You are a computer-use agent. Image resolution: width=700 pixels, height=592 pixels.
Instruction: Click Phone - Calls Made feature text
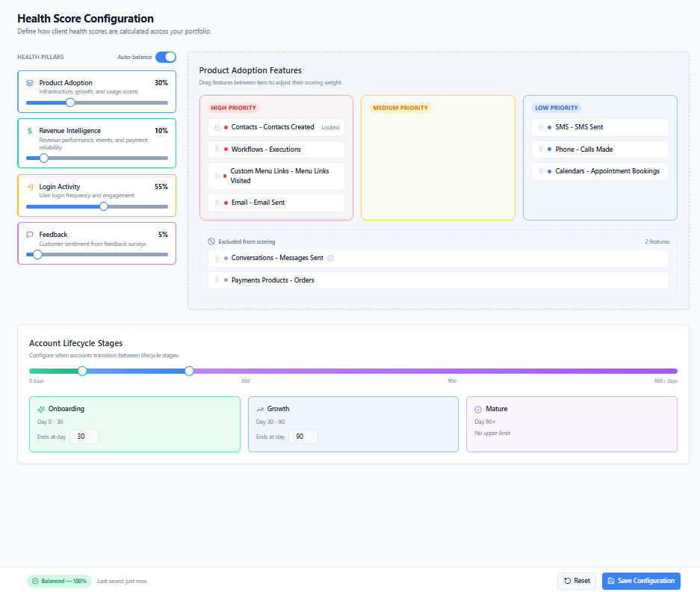(x=584, y=149)
